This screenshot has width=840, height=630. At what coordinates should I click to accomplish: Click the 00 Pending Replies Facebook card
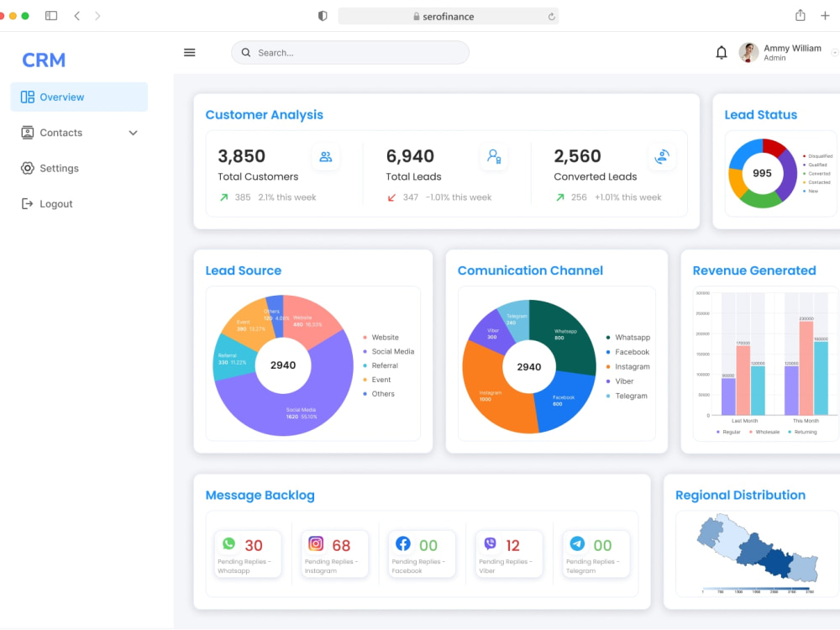pyautogui.click(x=423, y=554)
